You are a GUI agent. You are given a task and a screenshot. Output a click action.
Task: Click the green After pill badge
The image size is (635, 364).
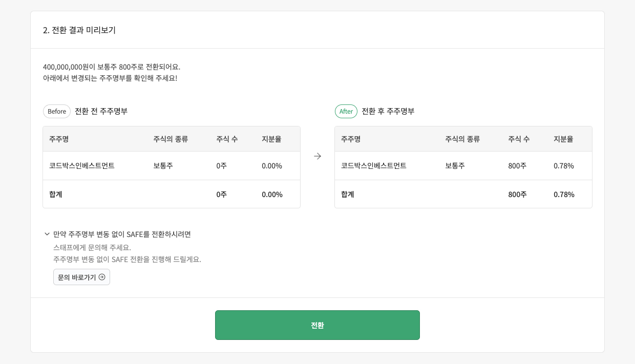pyautogui.click(x=346, y=111)
